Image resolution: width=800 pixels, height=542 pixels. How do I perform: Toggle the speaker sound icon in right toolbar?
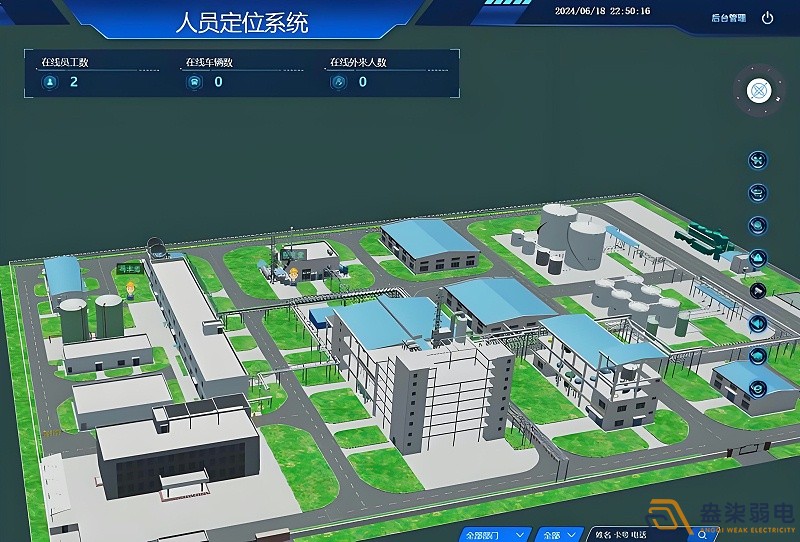(758, 323)
